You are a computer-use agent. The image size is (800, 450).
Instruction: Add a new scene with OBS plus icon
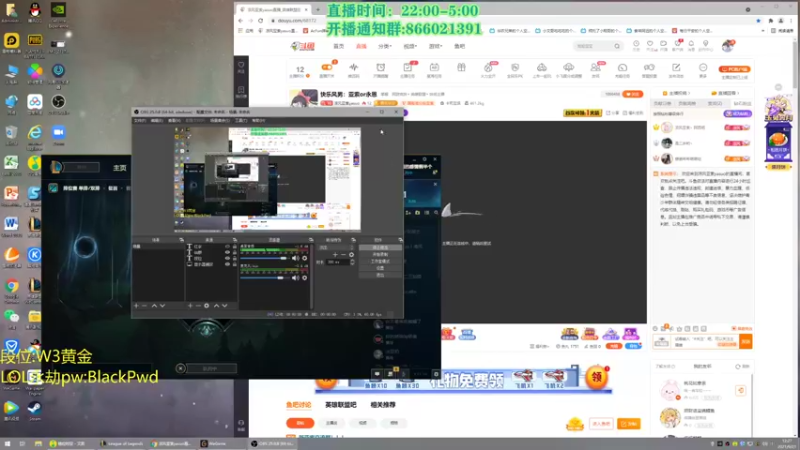point(136,306)
